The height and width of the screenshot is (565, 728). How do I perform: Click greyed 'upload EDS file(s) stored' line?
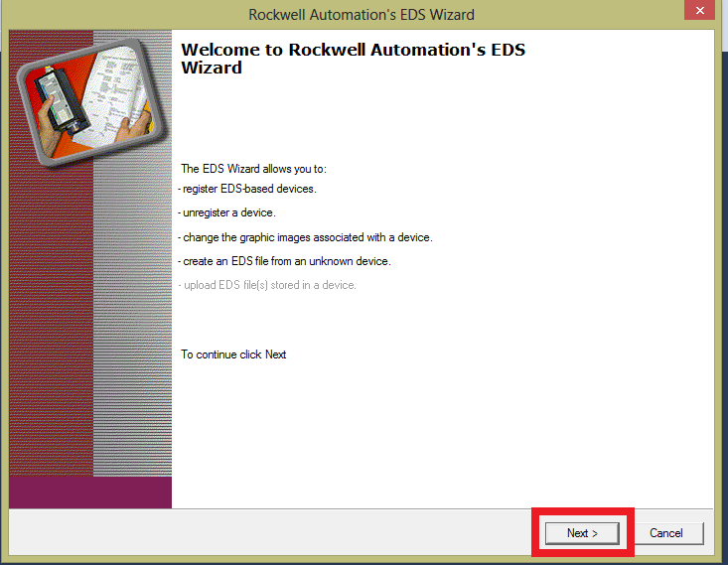267,285
